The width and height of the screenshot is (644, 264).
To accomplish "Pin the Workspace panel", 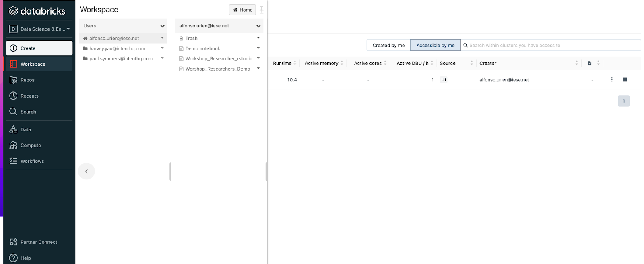I will point(262,10).
